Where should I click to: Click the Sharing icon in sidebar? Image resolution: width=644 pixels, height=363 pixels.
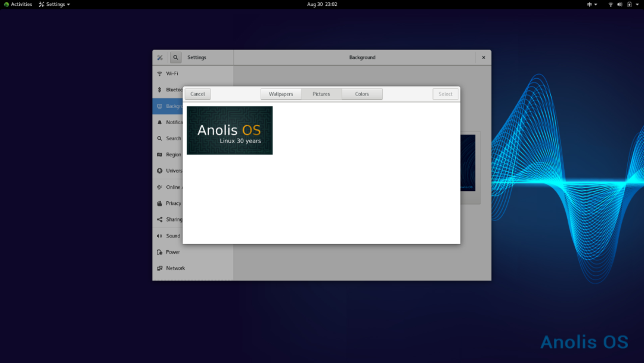(x=160, y=220)
